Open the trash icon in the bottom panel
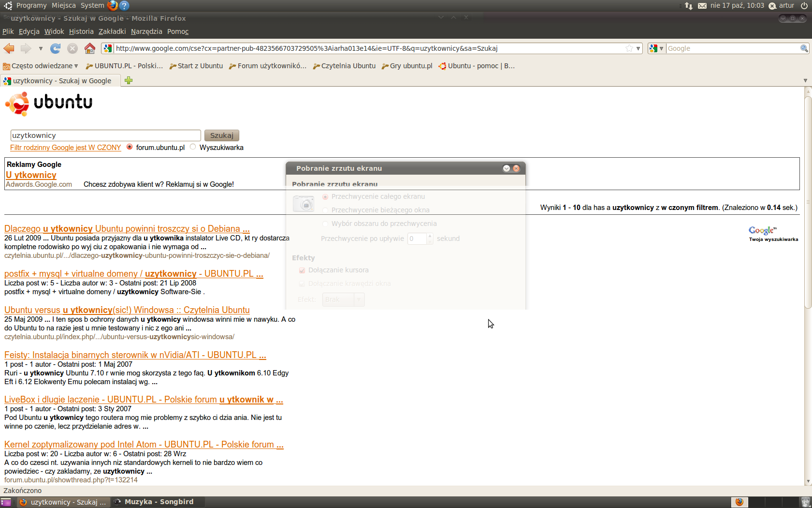Screen dimensions: 812x508 (806, 502)
